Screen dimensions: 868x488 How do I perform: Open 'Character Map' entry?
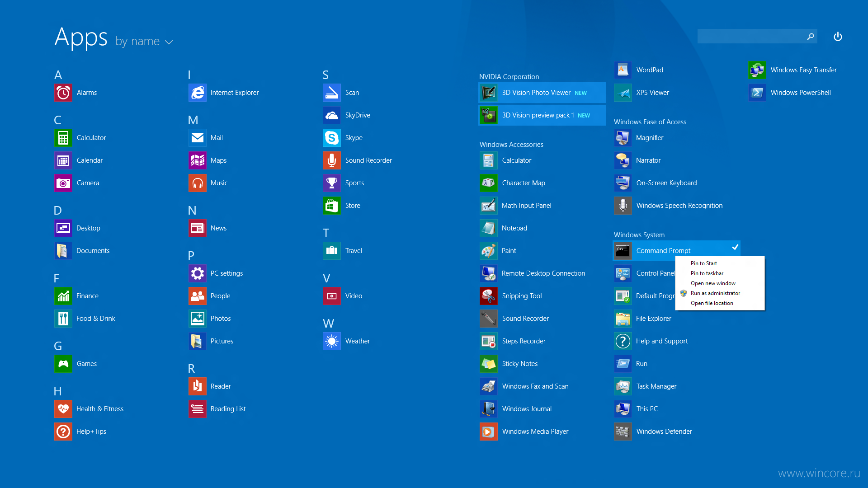point(513,183)
